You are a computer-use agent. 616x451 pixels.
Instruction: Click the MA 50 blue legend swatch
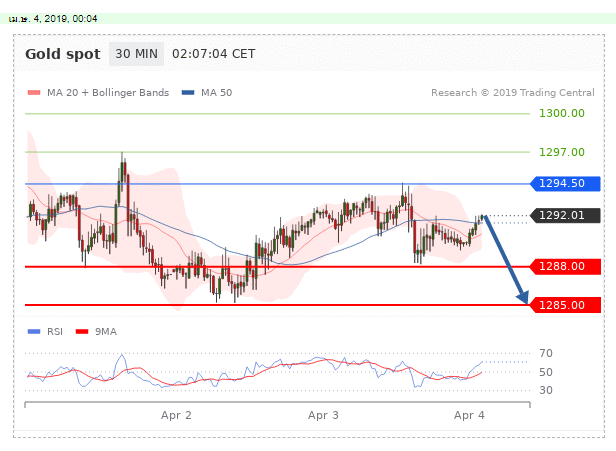tap(188, 93)
